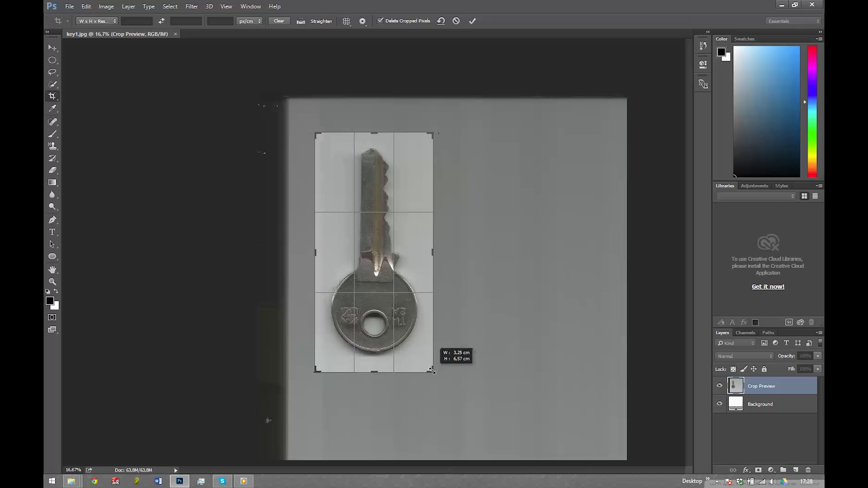Viewport: 868px width, 488px height.
Task: Open the crop overlay grid options
Action: pos(347,21)
